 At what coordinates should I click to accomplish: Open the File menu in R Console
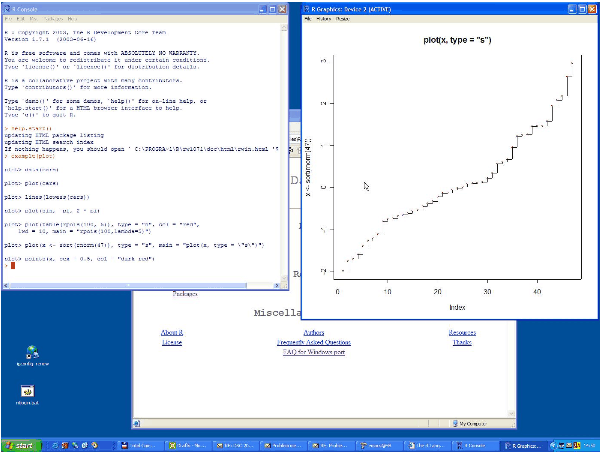(9, 19)
